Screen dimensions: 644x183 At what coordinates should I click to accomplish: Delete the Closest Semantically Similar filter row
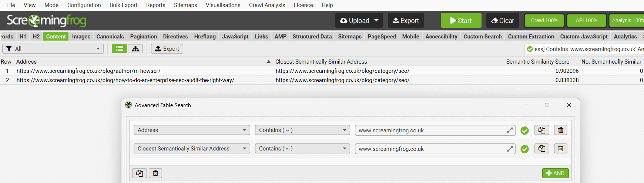561,149
